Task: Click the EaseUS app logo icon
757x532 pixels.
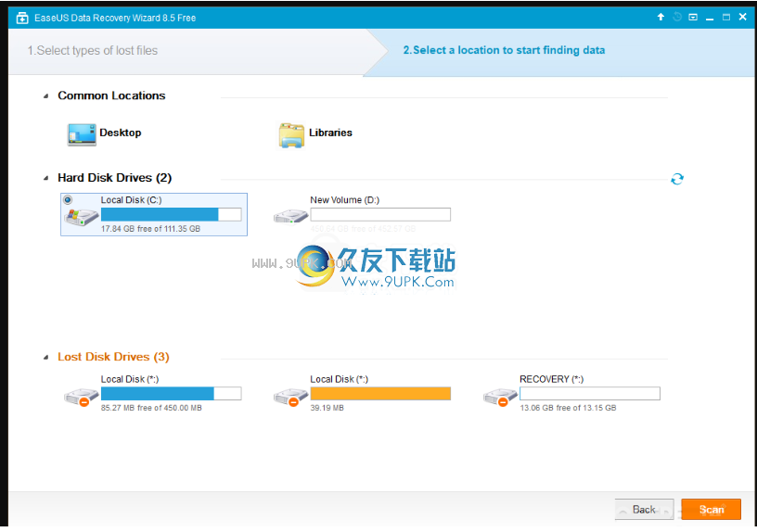Action: pyautogui.click(x=22, y=18)
